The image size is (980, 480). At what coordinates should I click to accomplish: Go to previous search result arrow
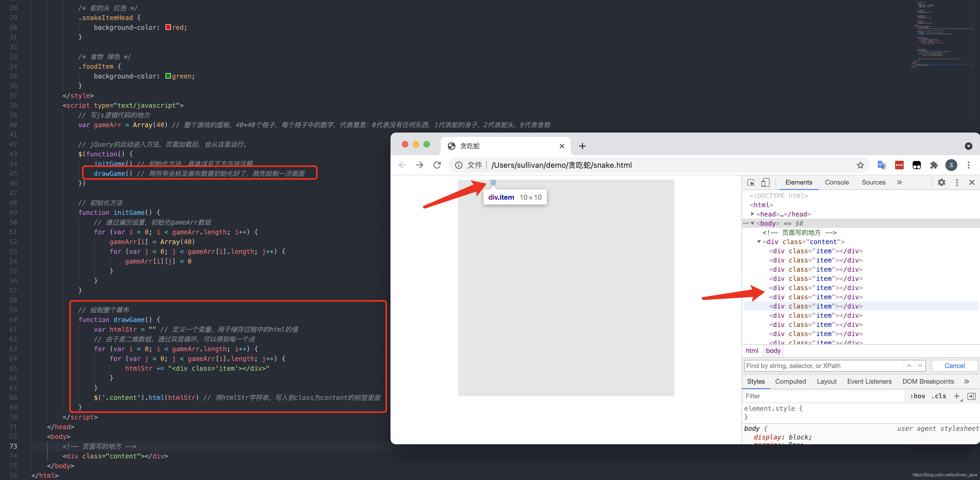pyautogui.click(x=909, y=366)
